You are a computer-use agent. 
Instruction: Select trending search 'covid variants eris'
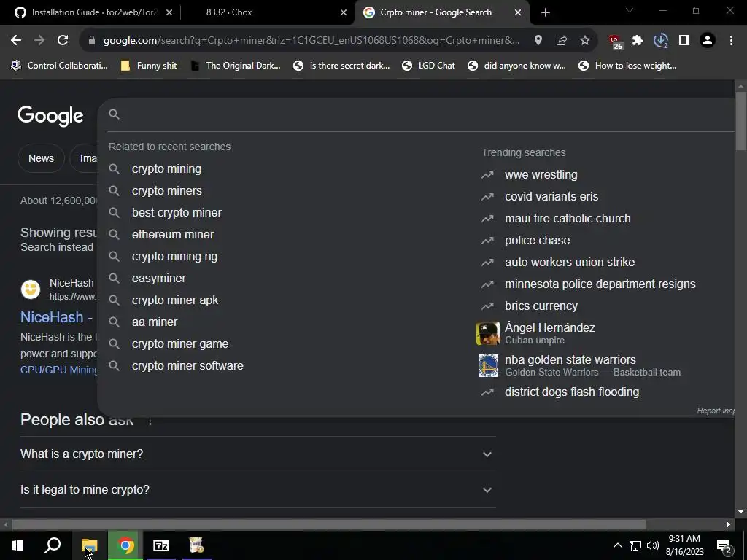551,197
